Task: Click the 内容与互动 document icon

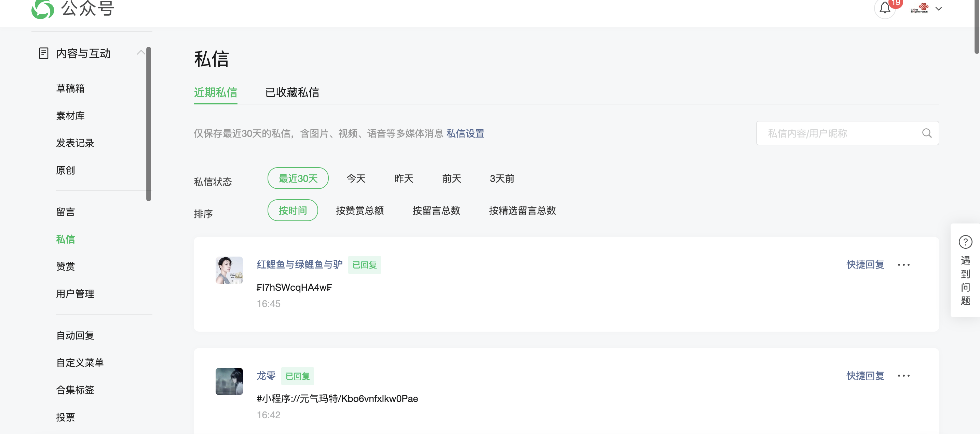Action: pyautogui.click(x=44, y=53)
